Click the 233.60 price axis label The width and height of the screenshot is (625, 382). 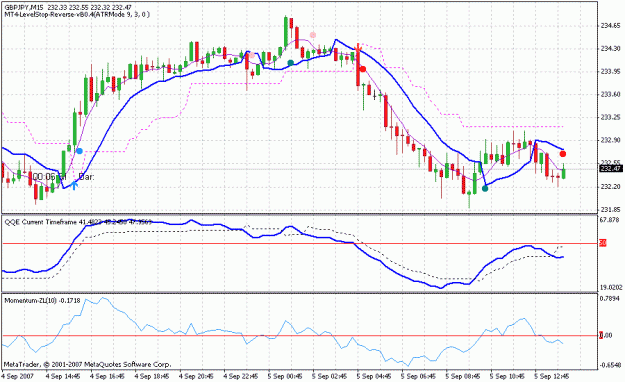click(611, 95)
